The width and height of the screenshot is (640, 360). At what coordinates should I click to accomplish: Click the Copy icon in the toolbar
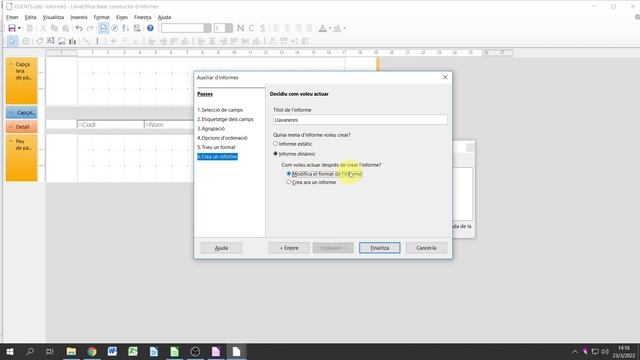[x=54, y=28]
